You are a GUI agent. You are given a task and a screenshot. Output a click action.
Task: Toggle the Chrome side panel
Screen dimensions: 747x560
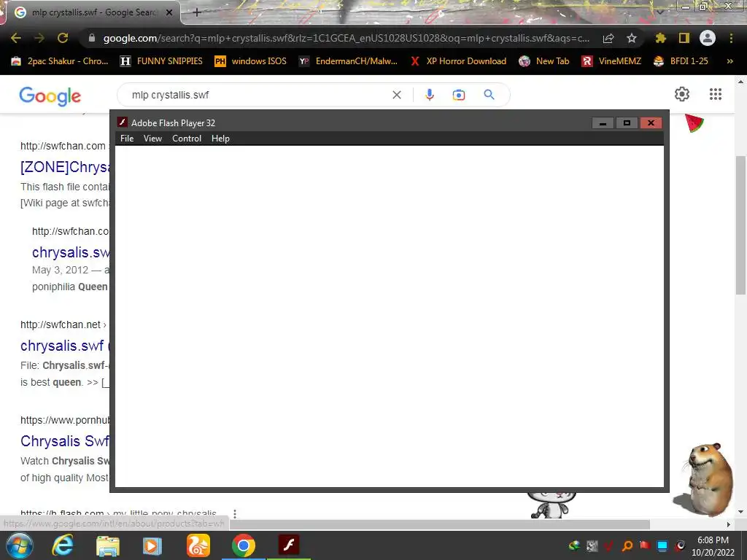(x=684, y=38)
